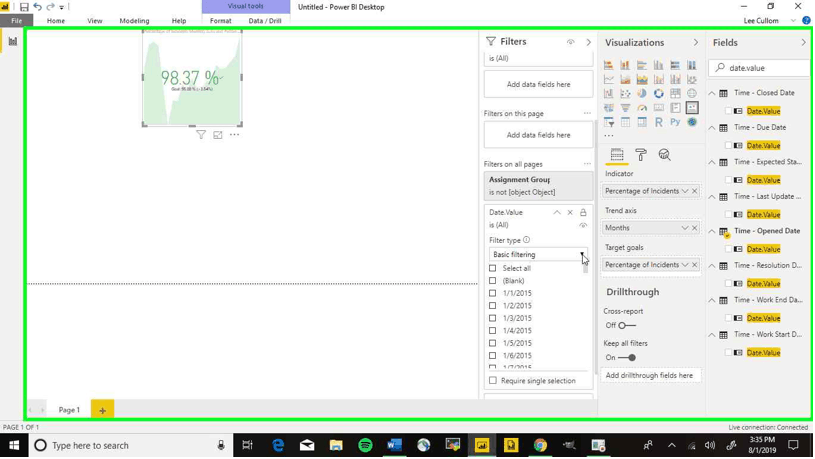
Task: Check the 1/6/2015 date value
Action: click(x=492, y=356)
